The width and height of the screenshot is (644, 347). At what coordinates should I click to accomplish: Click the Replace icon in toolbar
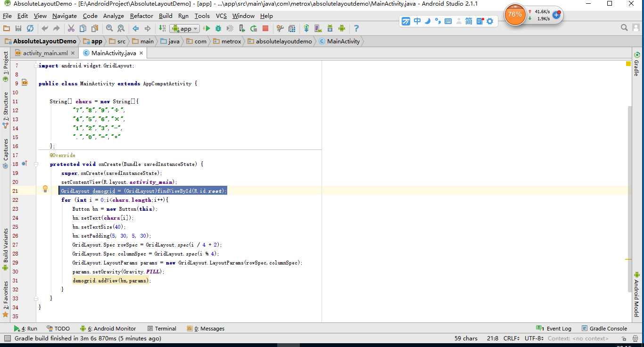click(x=121, y=28)
